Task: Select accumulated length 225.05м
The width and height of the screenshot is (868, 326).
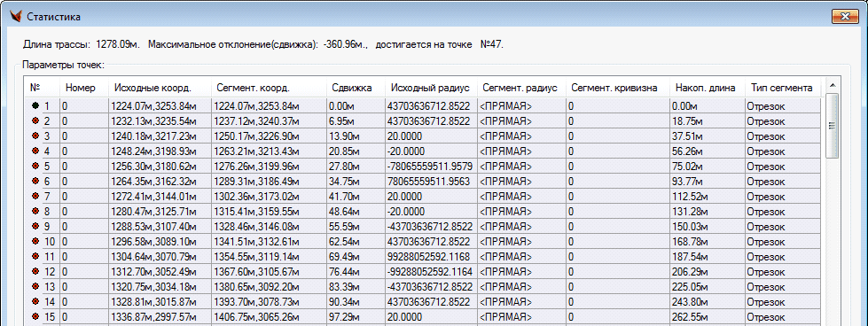Action: tap(706, 287)
